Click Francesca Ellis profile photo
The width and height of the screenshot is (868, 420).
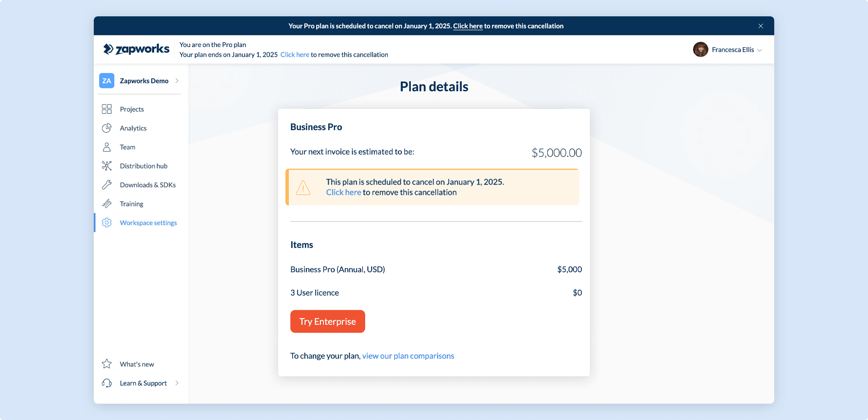700,49
